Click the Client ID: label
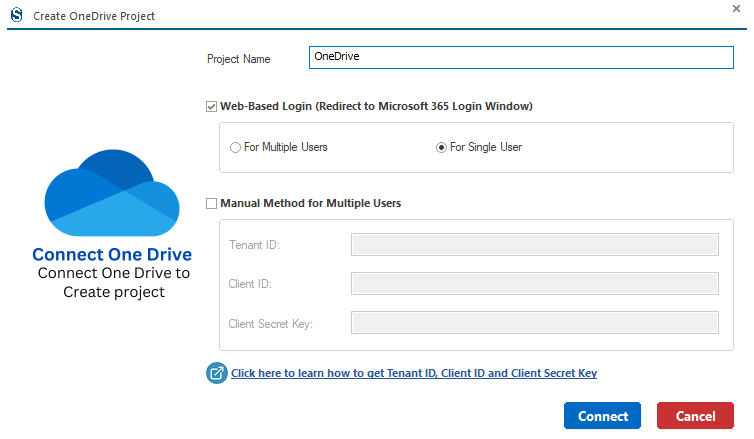Screen dimensions: 754x439 pos(250,284)
